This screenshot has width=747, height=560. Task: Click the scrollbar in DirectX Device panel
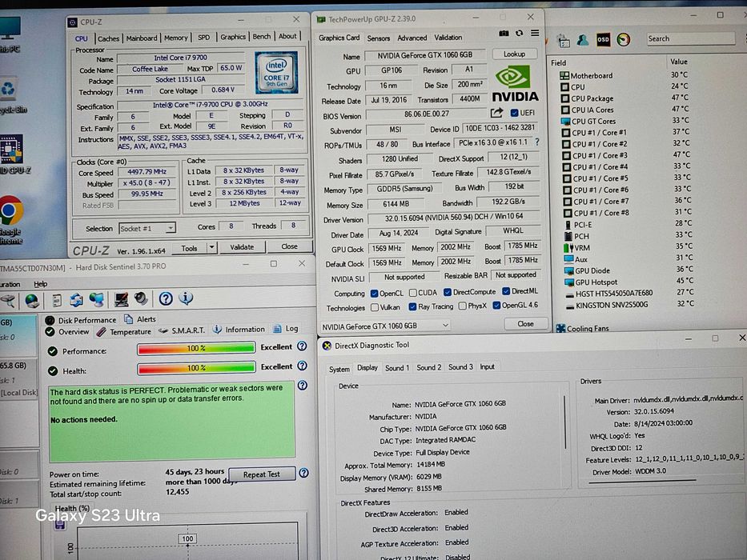coord(565,422)
